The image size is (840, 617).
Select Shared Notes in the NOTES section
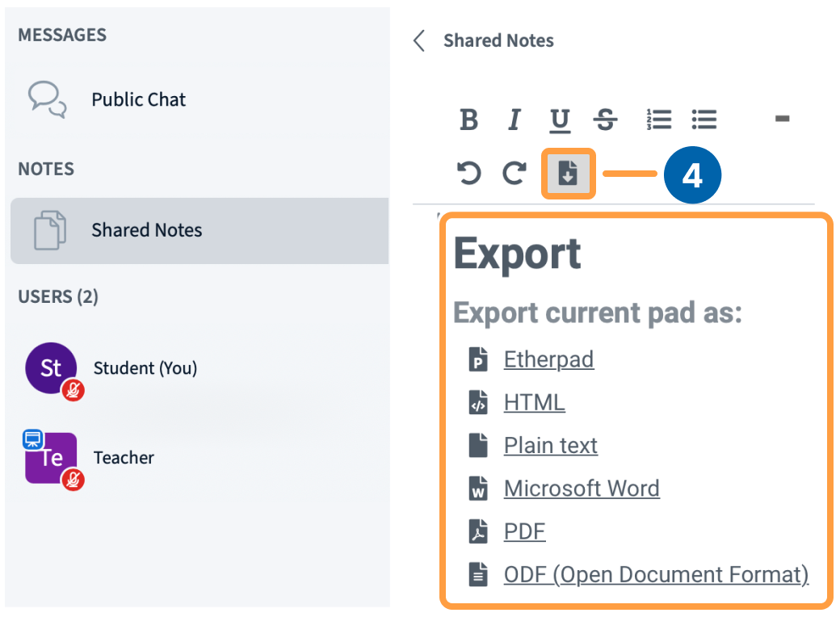click(199, 230)
